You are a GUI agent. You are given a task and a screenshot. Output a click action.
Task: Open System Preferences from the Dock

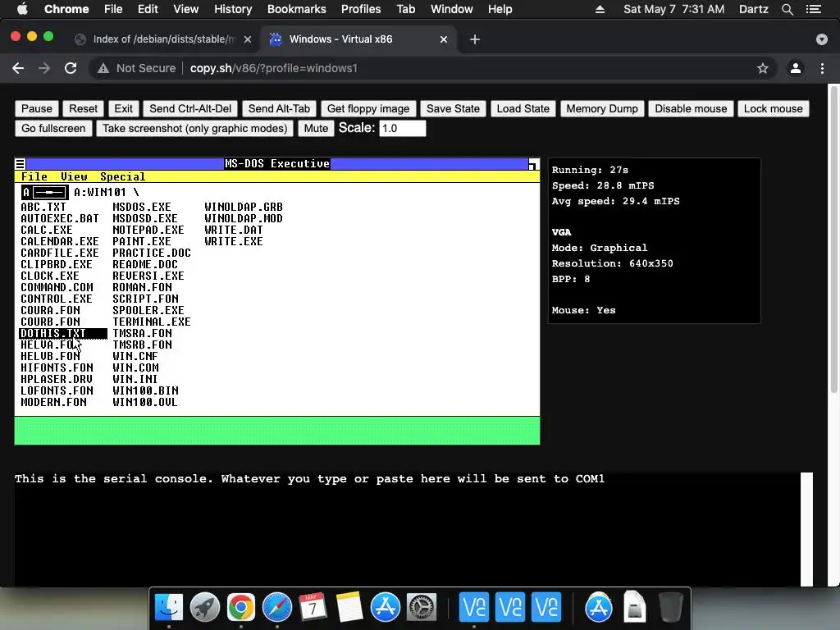click(x=422, y=607)
